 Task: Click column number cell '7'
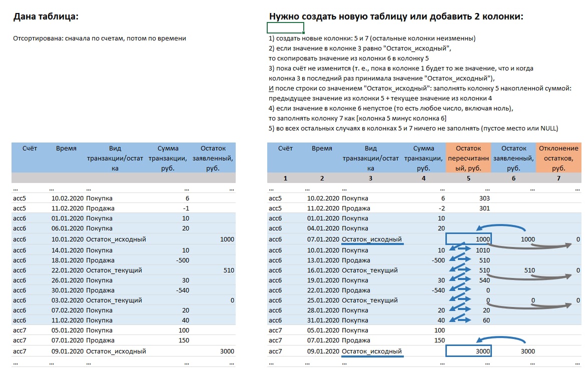pyautogui.click(x=559, y=178)
